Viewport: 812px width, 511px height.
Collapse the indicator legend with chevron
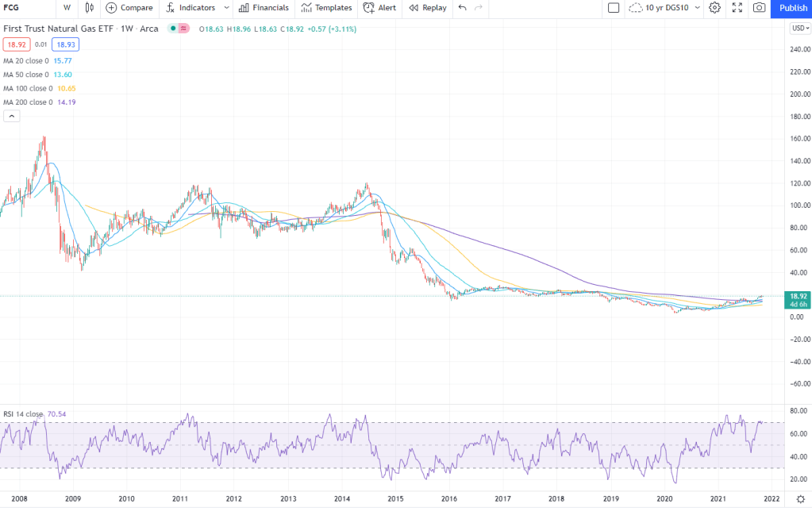[x=12, y=116]
